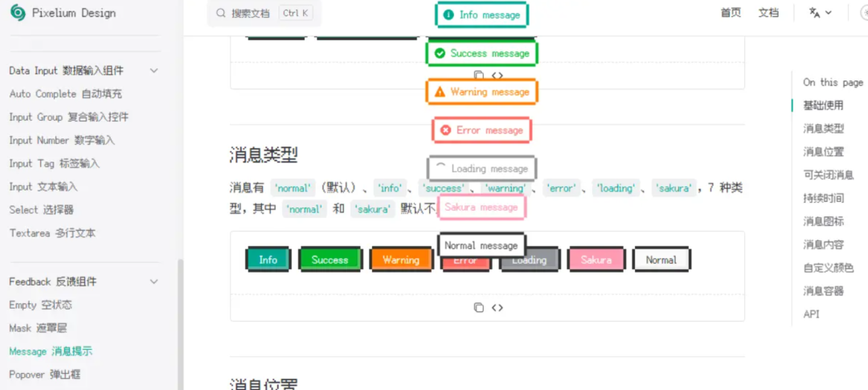Open the 文档 nav item
Screen dimensions: 868x390
(x=768, y=14)
